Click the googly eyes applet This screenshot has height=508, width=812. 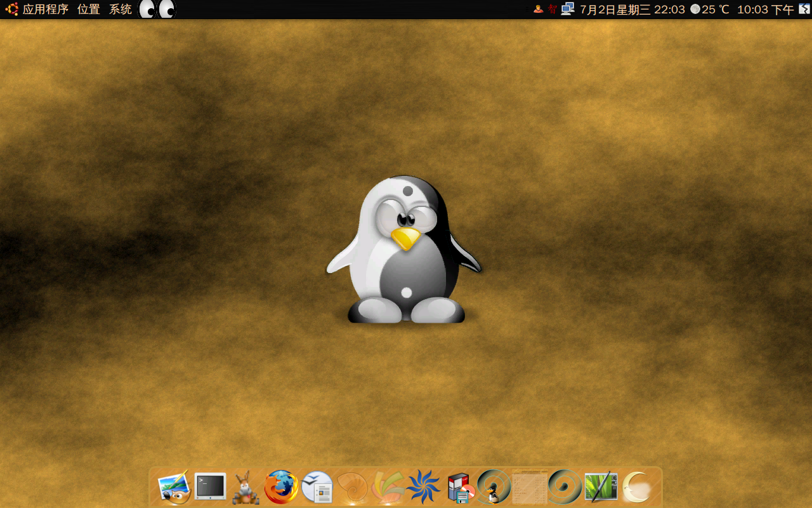click(157, 9)
